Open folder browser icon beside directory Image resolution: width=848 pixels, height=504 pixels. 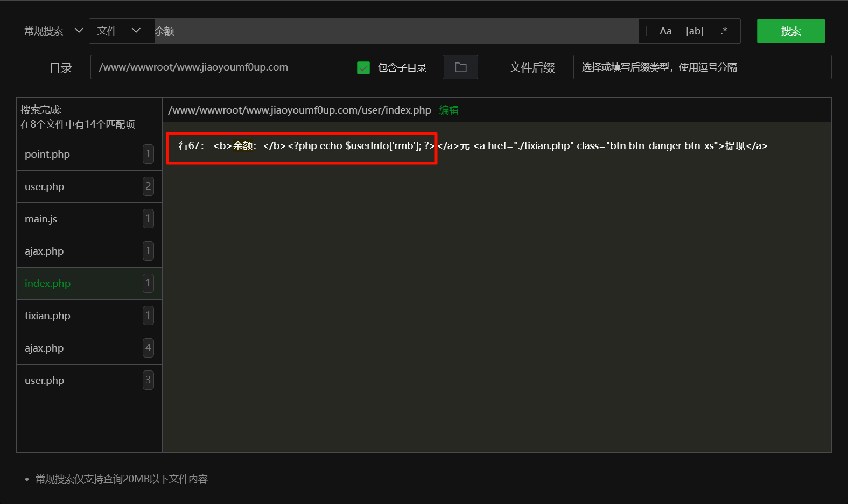pyautogui.click(x=461, y=67)
